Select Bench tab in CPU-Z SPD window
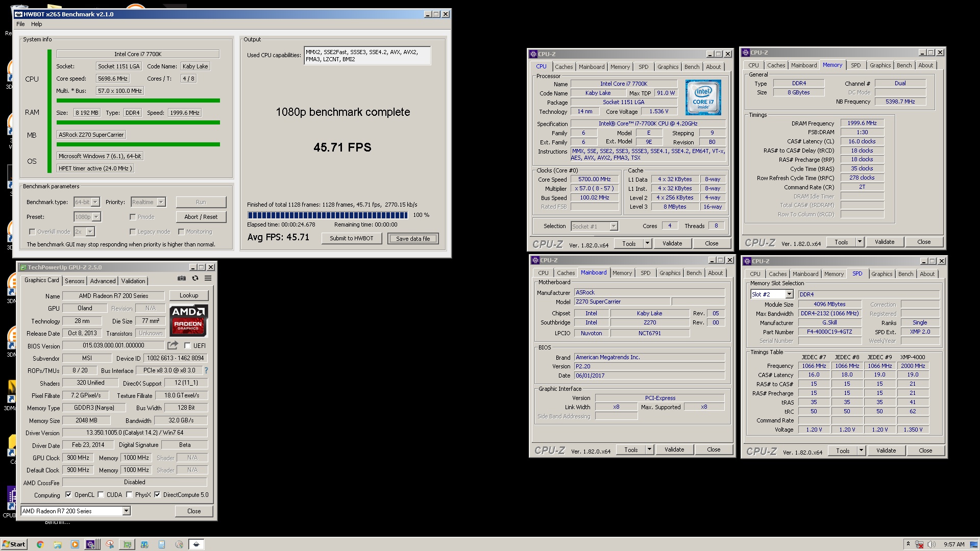980x551 pixels. [905, 274]
